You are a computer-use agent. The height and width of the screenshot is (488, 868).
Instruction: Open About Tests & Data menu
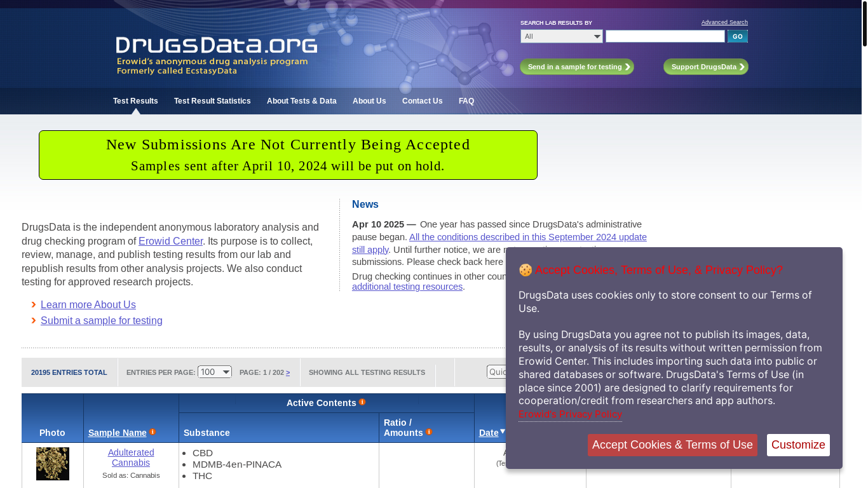[x=302, y=101]
